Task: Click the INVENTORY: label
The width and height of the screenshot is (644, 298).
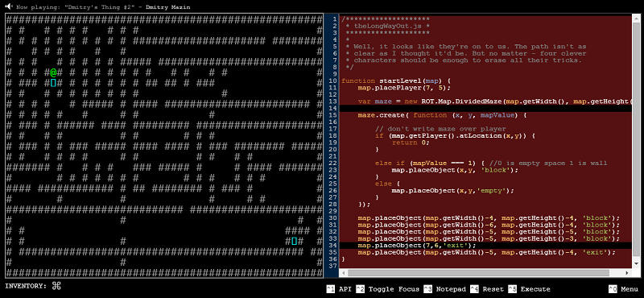Action: click(x=26, y=286)
